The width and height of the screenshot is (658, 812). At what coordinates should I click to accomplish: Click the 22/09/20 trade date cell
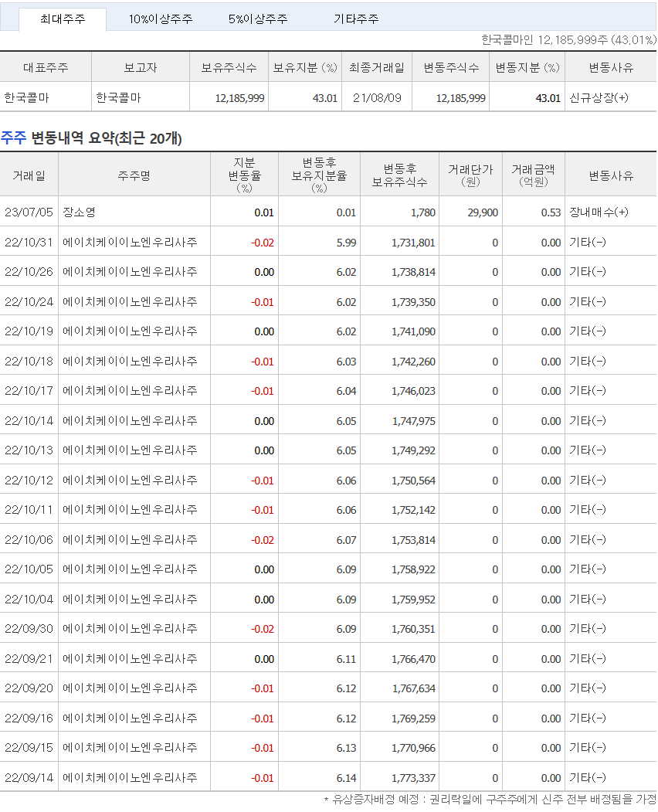29,688
